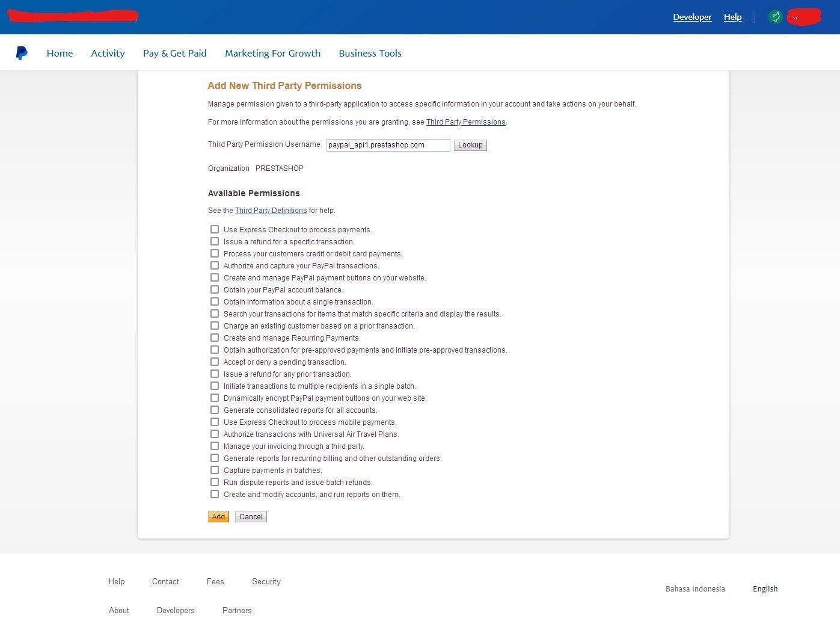Open the Home menu
Image resolution: width=840 pixels, height=630 pixels.
point(60,53)
